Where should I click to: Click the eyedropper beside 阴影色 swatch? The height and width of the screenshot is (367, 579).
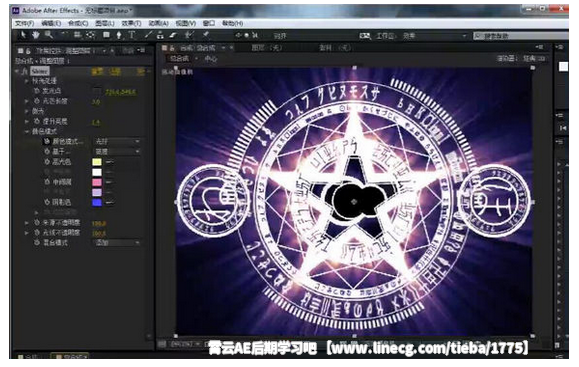(x=109, y=202)
